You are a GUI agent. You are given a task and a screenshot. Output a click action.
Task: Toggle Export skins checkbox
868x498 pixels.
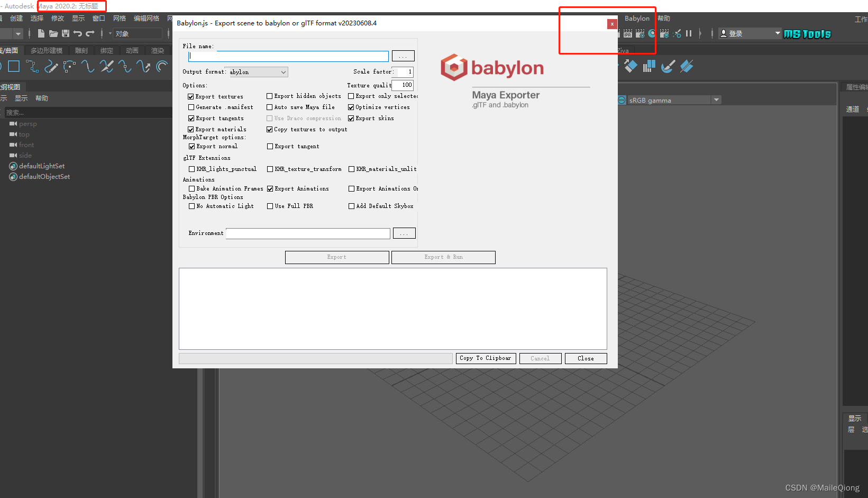tap(351, 119)
